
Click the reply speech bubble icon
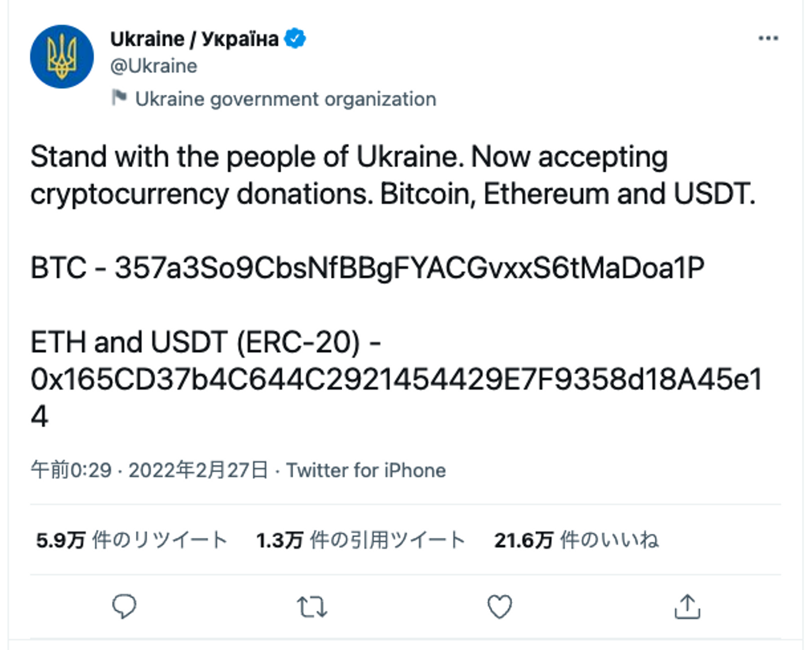(124, 607)
